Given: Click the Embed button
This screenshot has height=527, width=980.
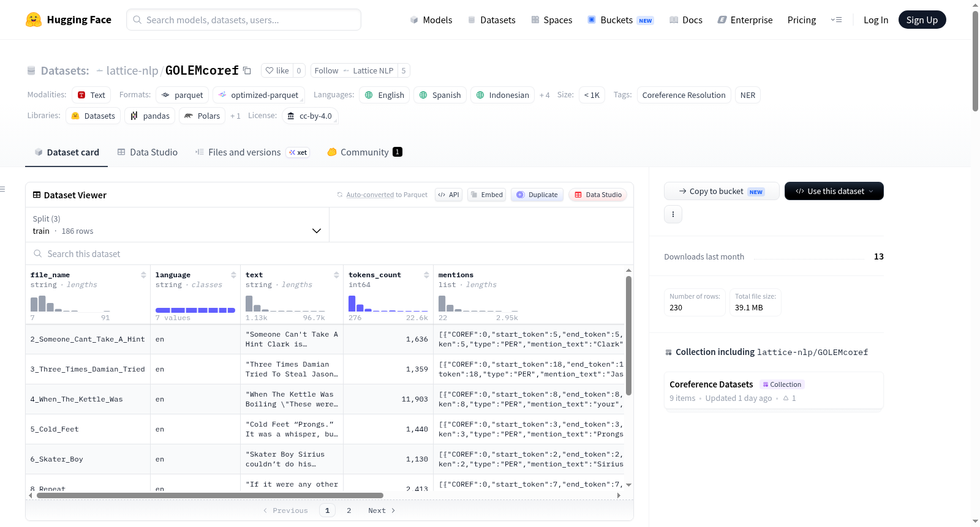Looking at the screenshot, I should pyautogui.click(x=486, y=195).
